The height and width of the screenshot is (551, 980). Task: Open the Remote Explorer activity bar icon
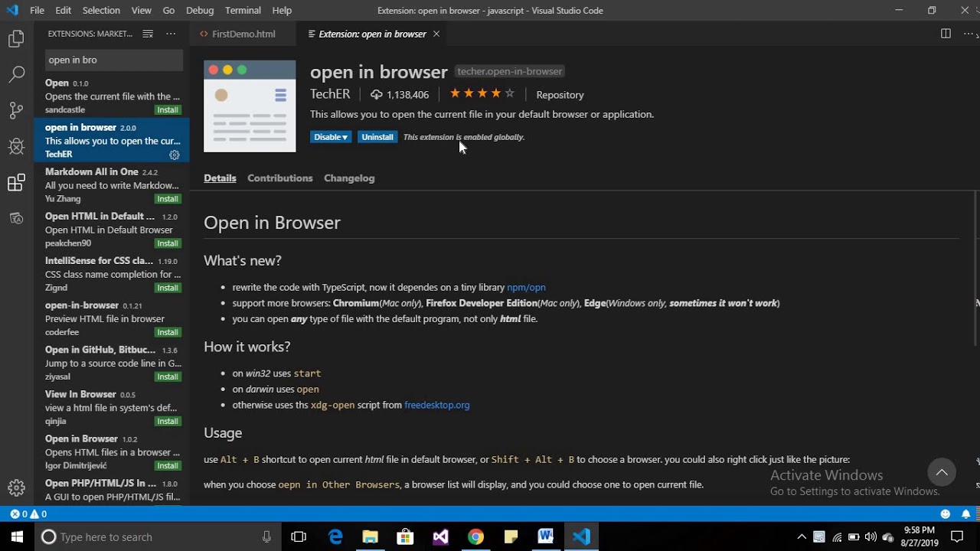tap(16, 218)
